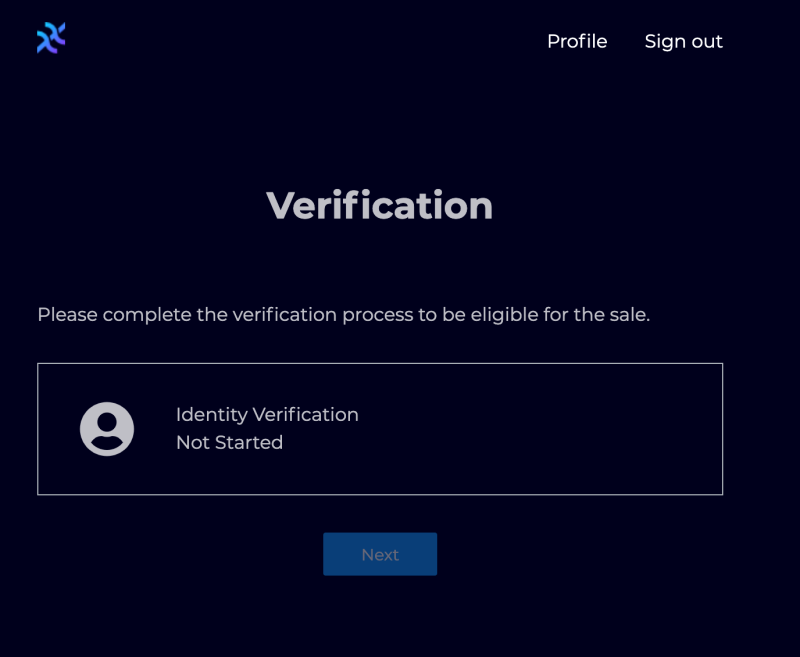Click the "Not Started" status text
Viewport: 800px width, 657px height.
click(x=229, y=442)
